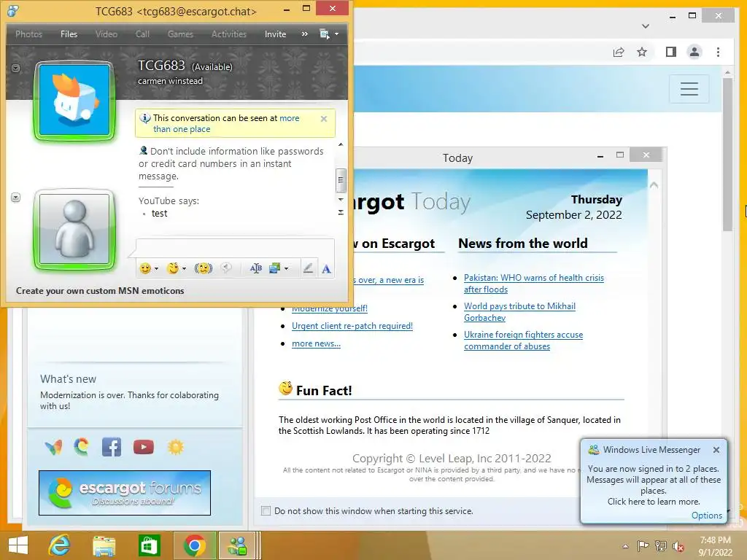Click the Start button
The height and width of the screenshot is (560, 747).
(x=18, y=545)
